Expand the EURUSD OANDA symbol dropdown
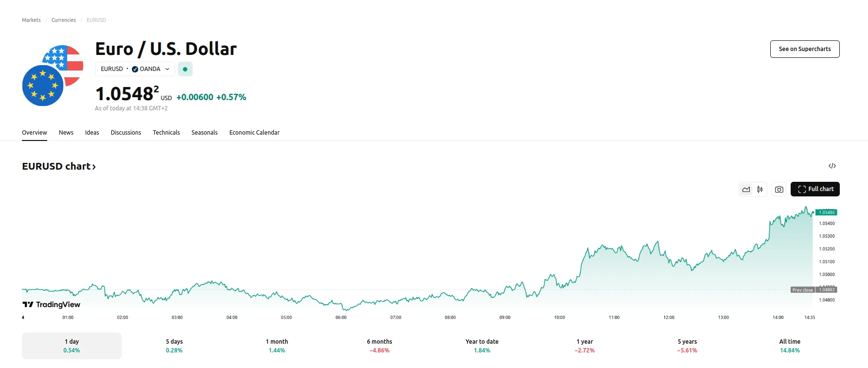868x368 pixels. [135, 69]
